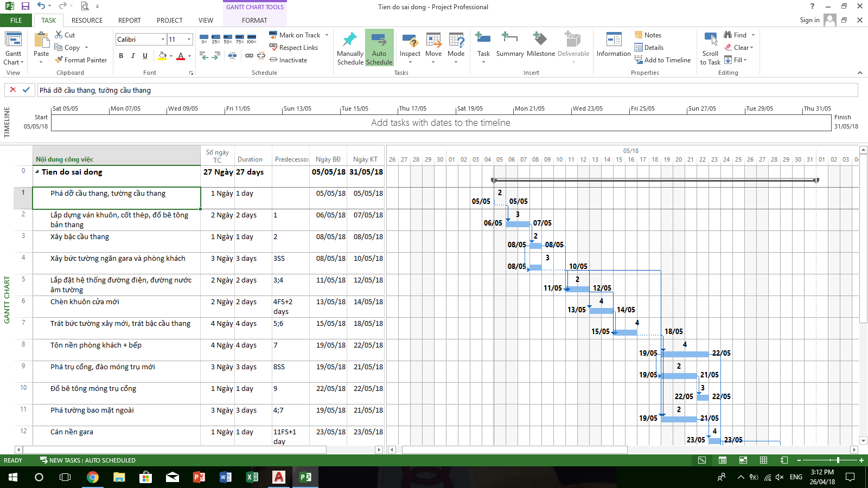Toggle Bold text formatting
The width and height of the screenshot is (868, 488).
pos(121,56)
